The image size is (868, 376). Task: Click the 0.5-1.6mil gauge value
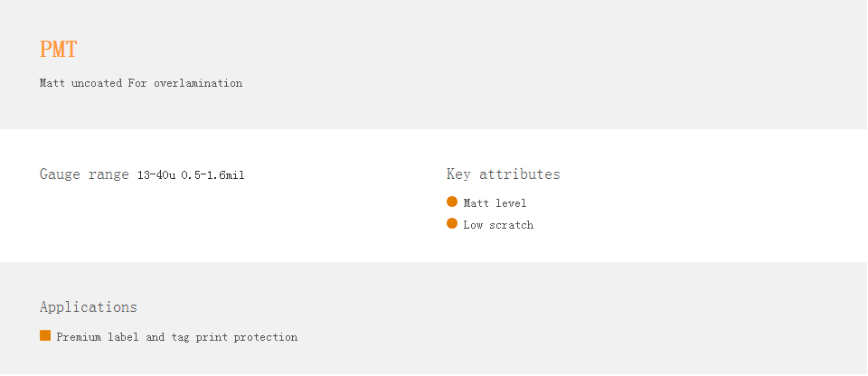point(213,175)
